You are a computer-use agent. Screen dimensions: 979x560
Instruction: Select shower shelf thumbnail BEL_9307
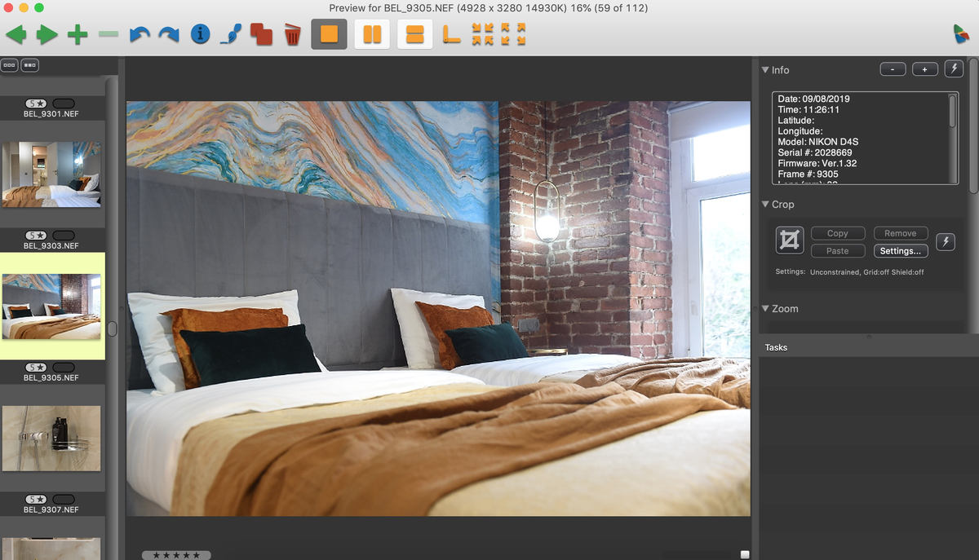tap(51, 439)
